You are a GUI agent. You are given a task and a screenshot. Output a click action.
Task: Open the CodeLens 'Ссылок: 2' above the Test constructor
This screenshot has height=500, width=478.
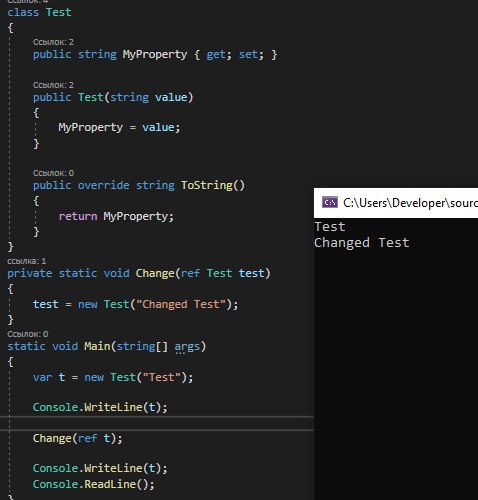tap(53, 85)
